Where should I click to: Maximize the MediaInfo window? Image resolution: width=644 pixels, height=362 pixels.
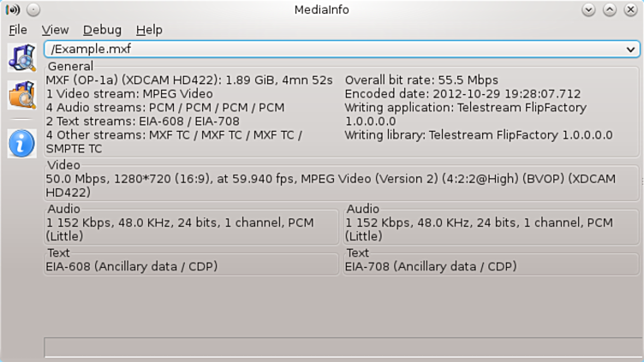click(x=610, y=10)
